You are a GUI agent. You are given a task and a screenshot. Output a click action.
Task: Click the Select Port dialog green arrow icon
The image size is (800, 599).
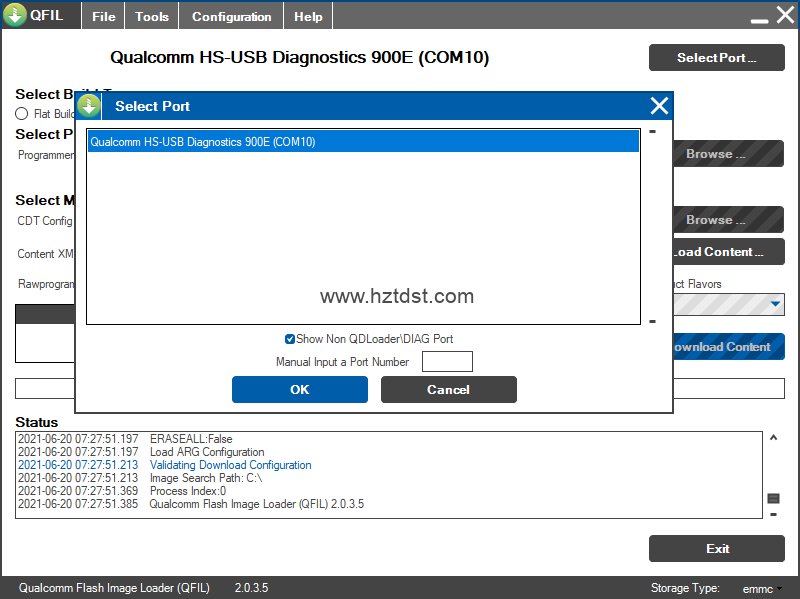(89, 106)
